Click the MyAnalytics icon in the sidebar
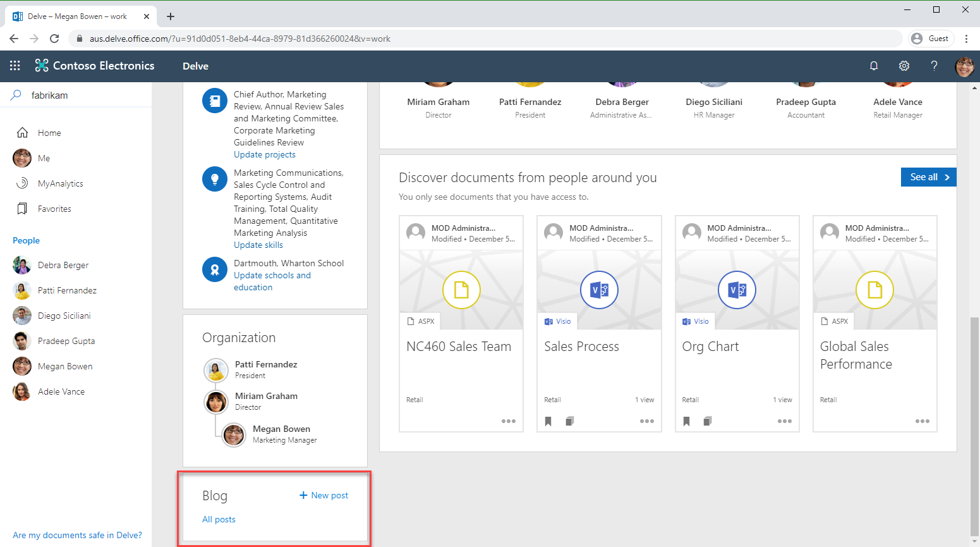Screen dimensions: 980x547 pos(22,183)
